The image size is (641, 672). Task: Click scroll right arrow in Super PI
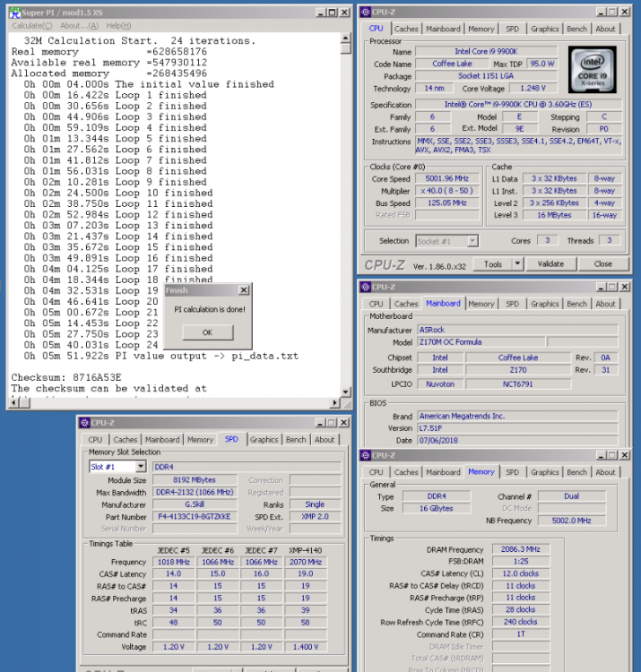(335, 402)
